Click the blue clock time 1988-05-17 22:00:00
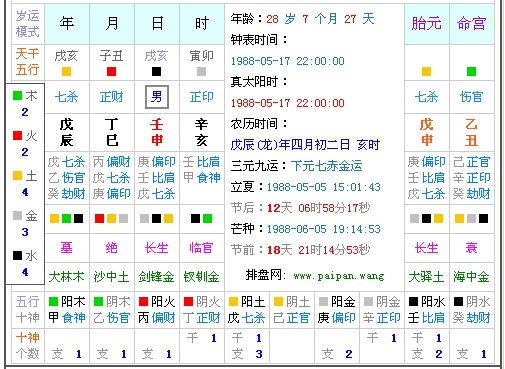 pyautogui.click(x=288, y=61)
